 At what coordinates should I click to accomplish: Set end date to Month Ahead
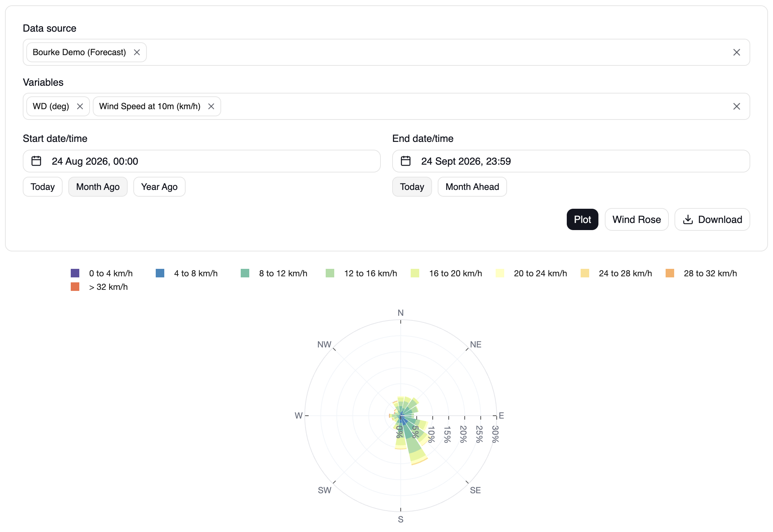click(472, 187)
